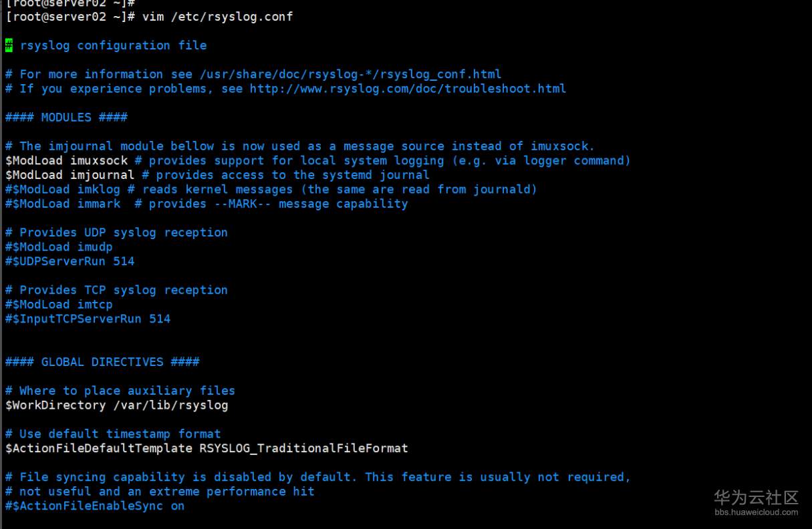Place cursor on $ModLoad imuxsock line

(x=318, y=161)
